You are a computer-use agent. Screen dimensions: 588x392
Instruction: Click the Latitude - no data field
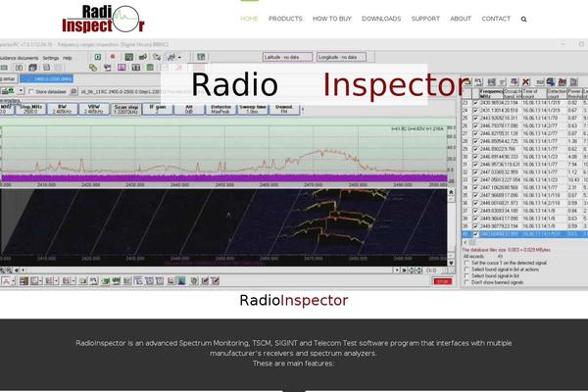point(287,57)
